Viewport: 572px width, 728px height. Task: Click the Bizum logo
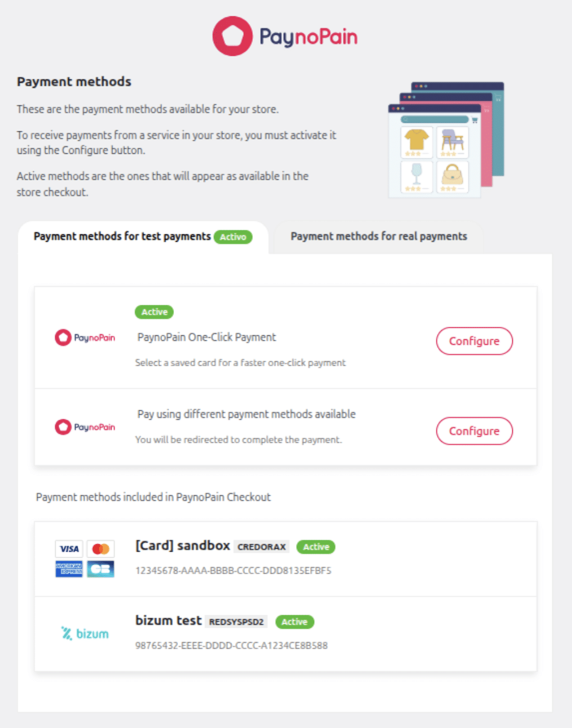coord(85,633)
